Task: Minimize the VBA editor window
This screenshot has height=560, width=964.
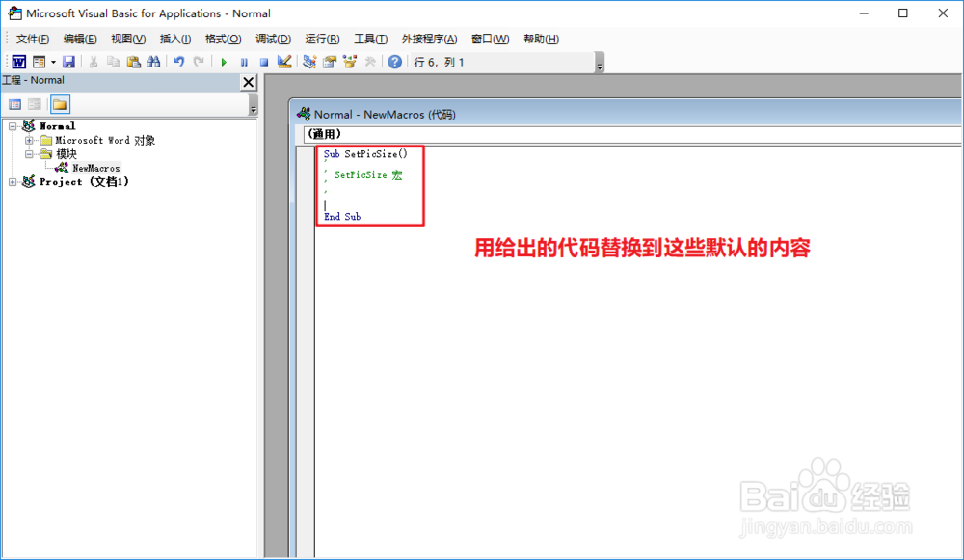Action: coord(864,13)
